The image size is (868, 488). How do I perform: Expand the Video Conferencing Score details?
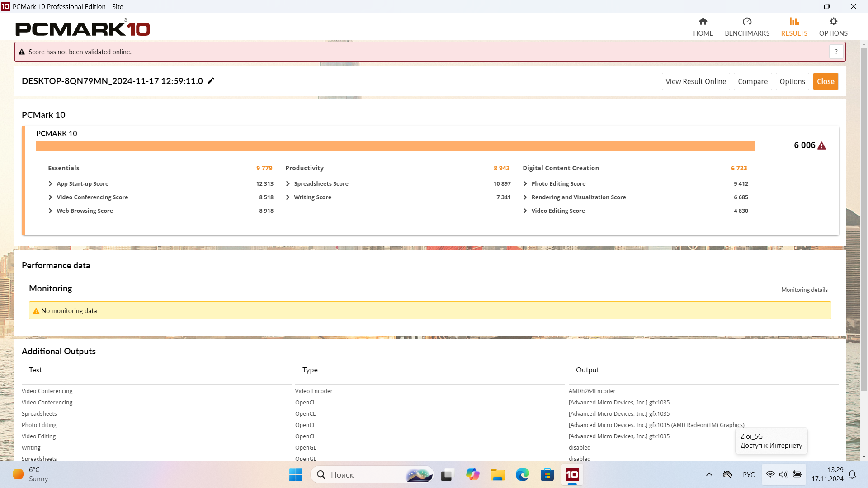pyautogui.click(x=51, y=197)
